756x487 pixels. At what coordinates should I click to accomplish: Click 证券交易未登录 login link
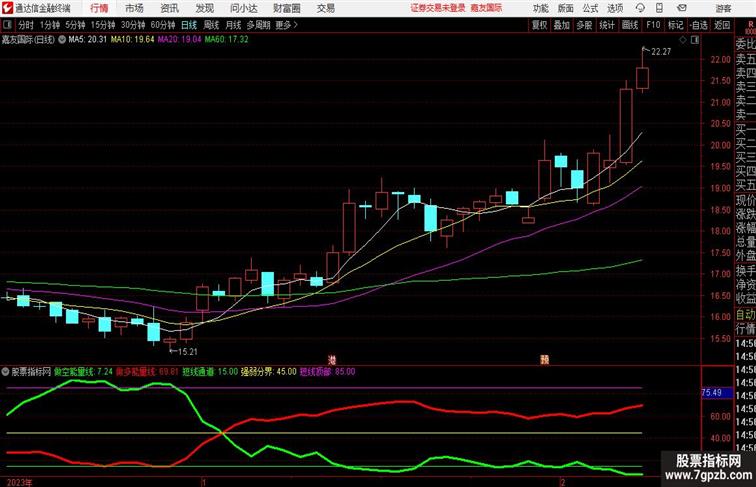pos(438,8)
